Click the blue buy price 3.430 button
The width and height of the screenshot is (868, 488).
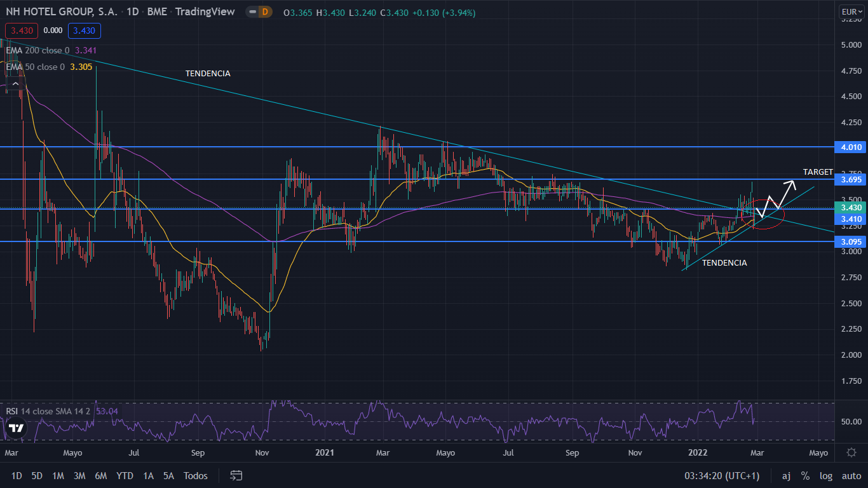(85, 30)
